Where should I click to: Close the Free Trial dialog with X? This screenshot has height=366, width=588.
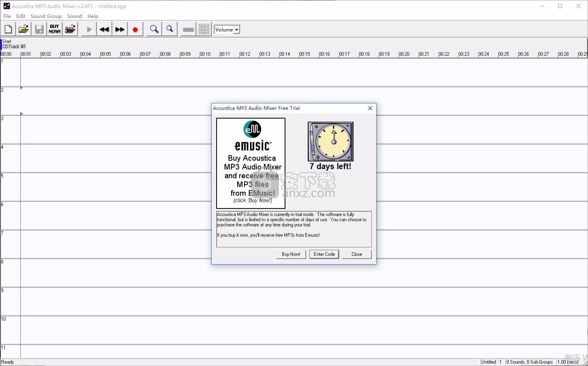370,108
